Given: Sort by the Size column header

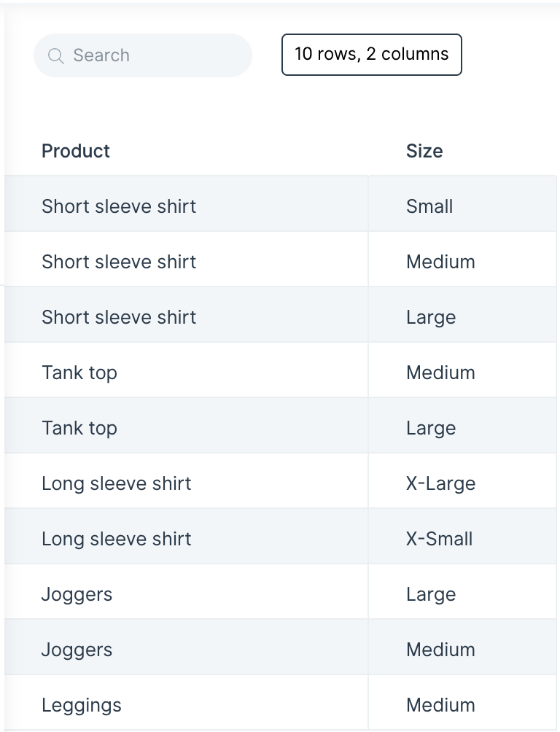Looking at the screenshot, I should pyautogui.click(x=424, y=151).
